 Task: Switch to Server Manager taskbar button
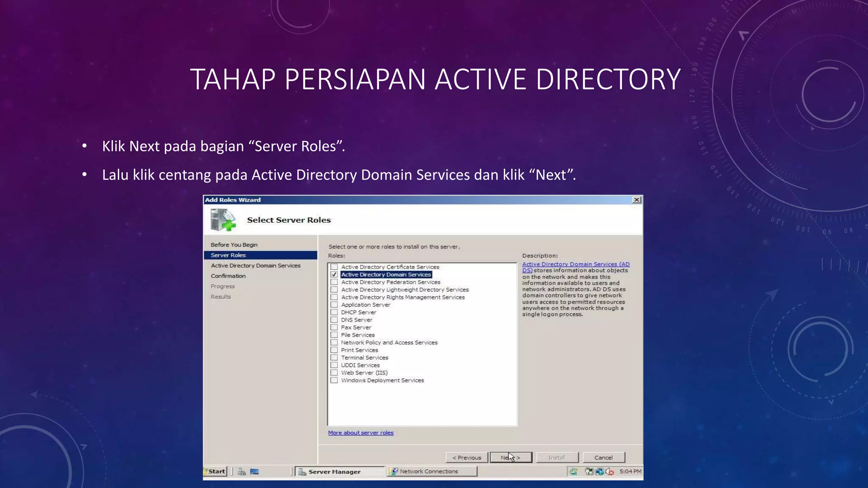coord(339,471)
